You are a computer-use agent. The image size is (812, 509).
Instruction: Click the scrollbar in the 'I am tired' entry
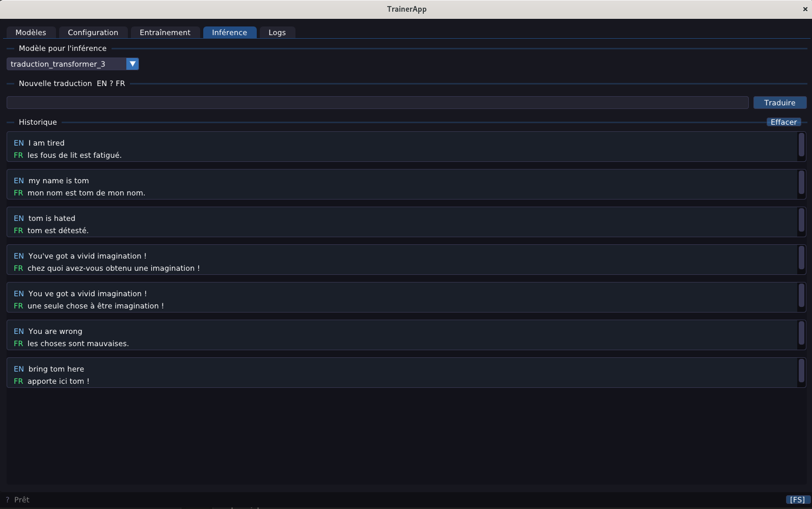point(801,145)
